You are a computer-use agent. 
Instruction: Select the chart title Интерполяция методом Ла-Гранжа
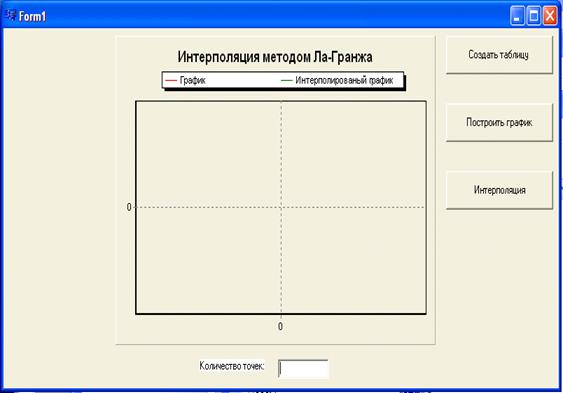click(275, 57)
